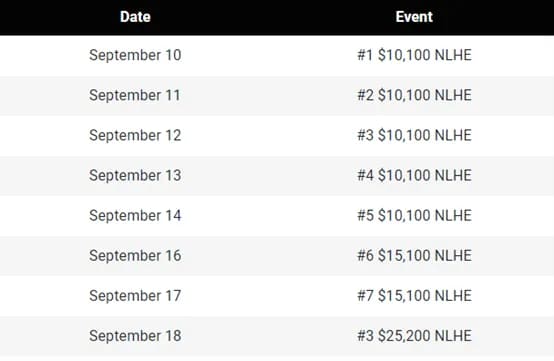Click the September 11 date cell
The image size is (554, 361).
coord(135,95)
